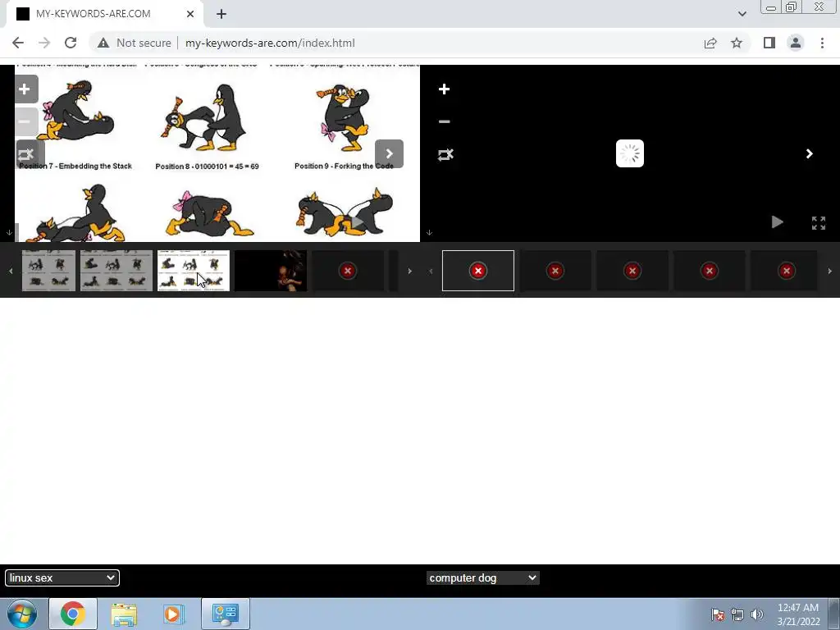
Task: Open a new browser tab
Action: (221, 14)
